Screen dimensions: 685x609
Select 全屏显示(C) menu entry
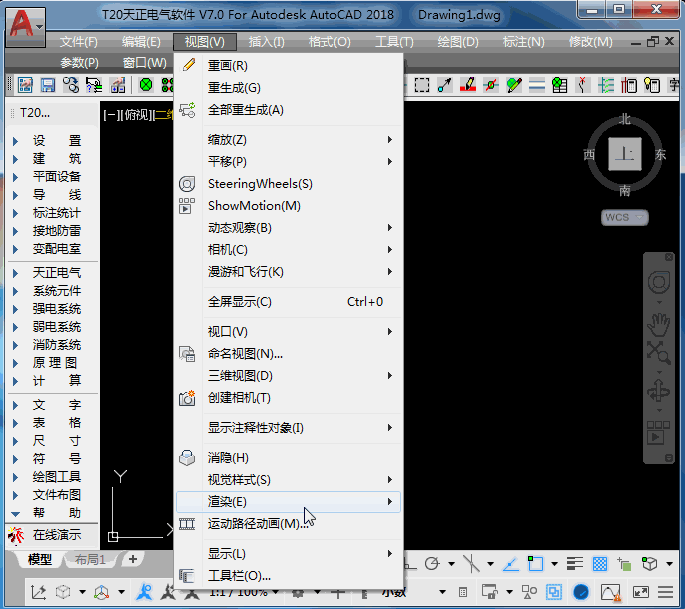(x=288, y=302)
